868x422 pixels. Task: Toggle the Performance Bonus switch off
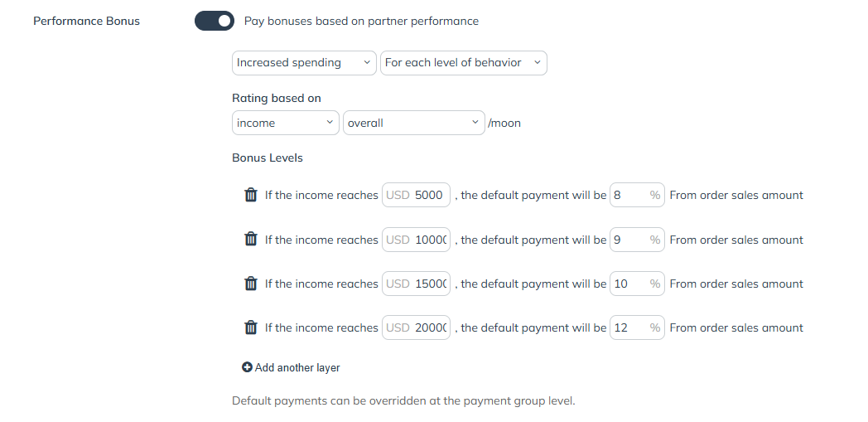click(x=215, y=21)
